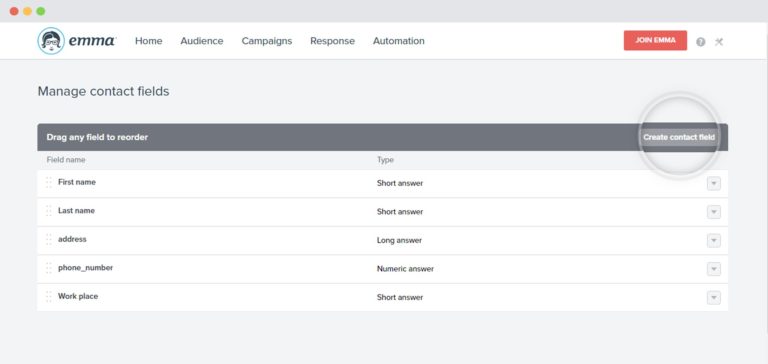Click the Numeric answer type text
Screen dimensions: 768x364
(x=405, y=269)
